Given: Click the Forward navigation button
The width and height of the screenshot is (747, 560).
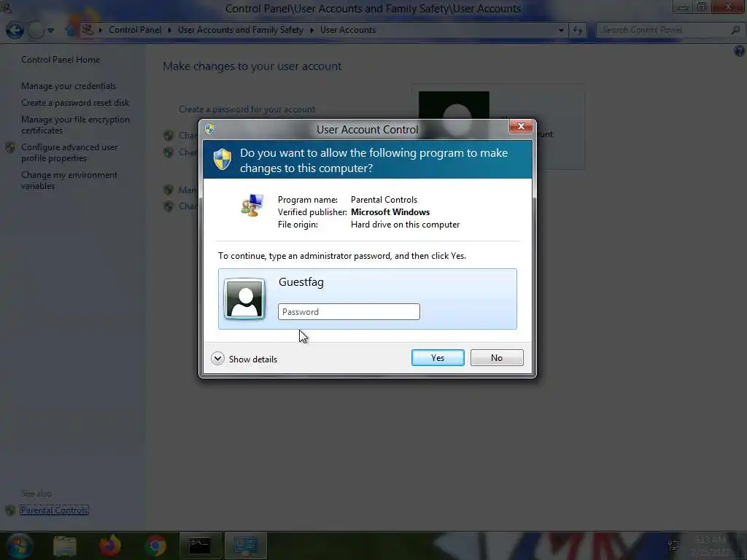Looking at the screenshot, I should pyautogui.click(x=36, y=30).
